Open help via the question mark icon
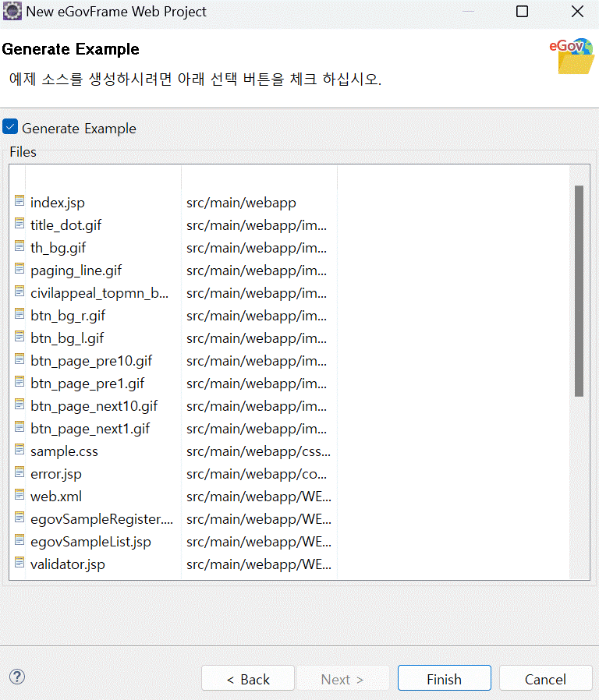 click(17, 677)
